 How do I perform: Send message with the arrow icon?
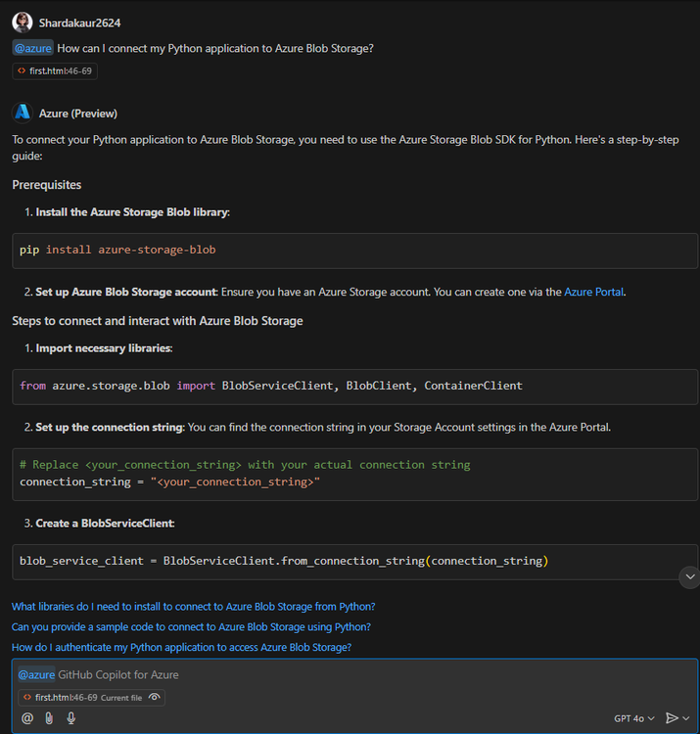[672, 718]
